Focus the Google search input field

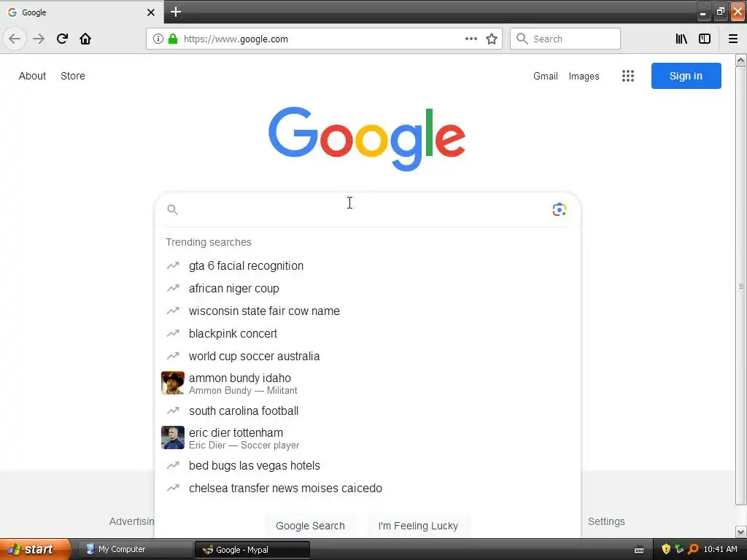point(365,209)
